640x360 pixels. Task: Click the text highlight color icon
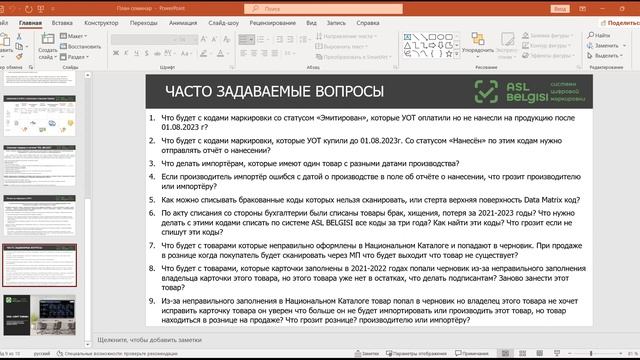point(203,53)
